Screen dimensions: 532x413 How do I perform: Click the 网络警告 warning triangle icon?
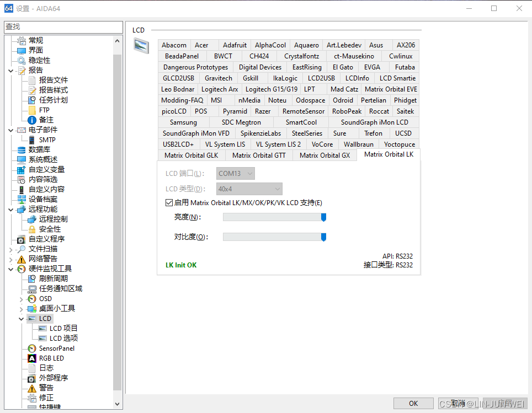click(x=22, y=259)
